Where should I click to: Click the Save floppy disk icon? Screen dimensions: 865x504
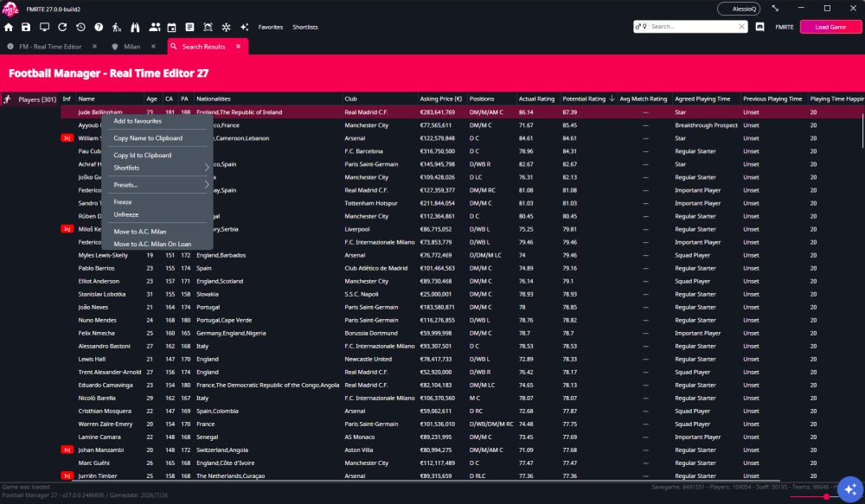pyautogui.click(x=26, y=27)
